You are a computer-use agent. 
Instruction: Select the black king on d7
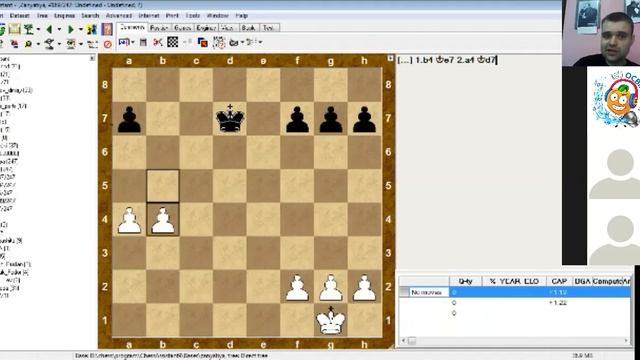click(x=230, y=118)
